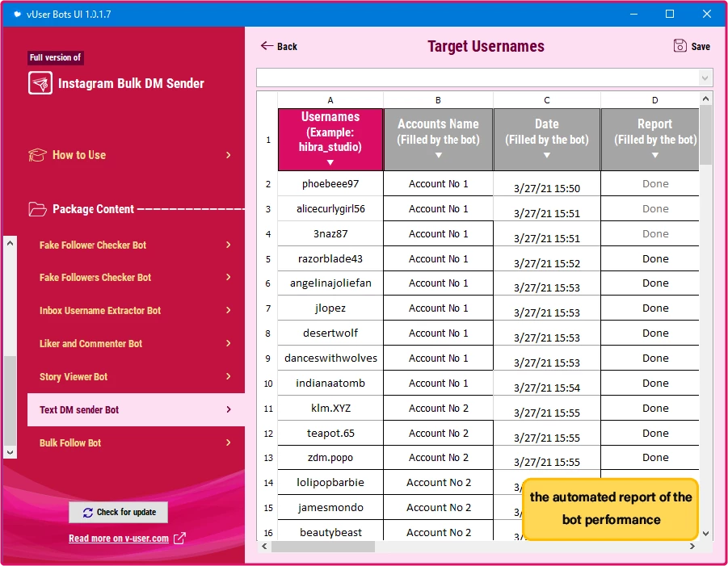
Task: Open Fake Followers Checker Bot menu item
Action: pyautogui.click(x=136, y=278)
